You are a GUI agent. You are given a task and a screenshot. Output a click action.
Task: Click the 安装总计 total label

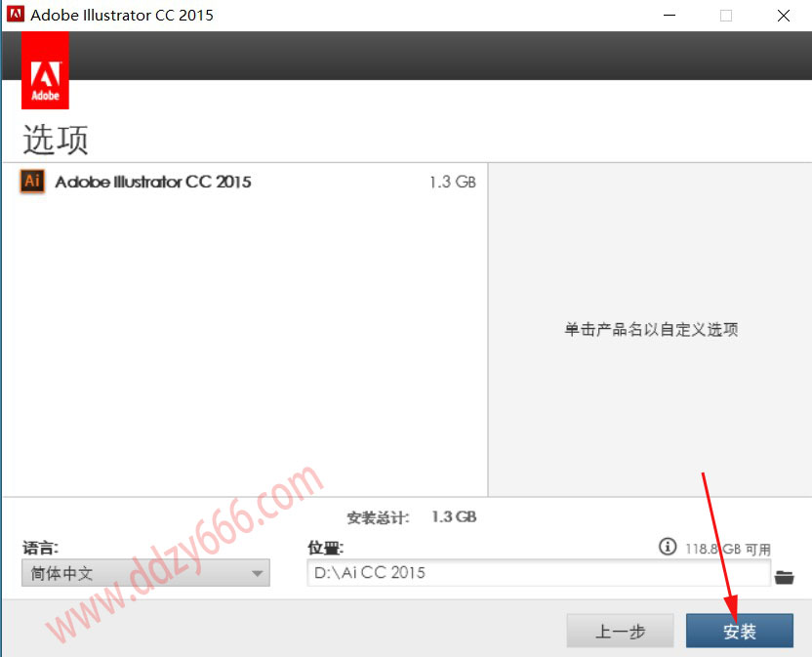[x=378, y=517]
